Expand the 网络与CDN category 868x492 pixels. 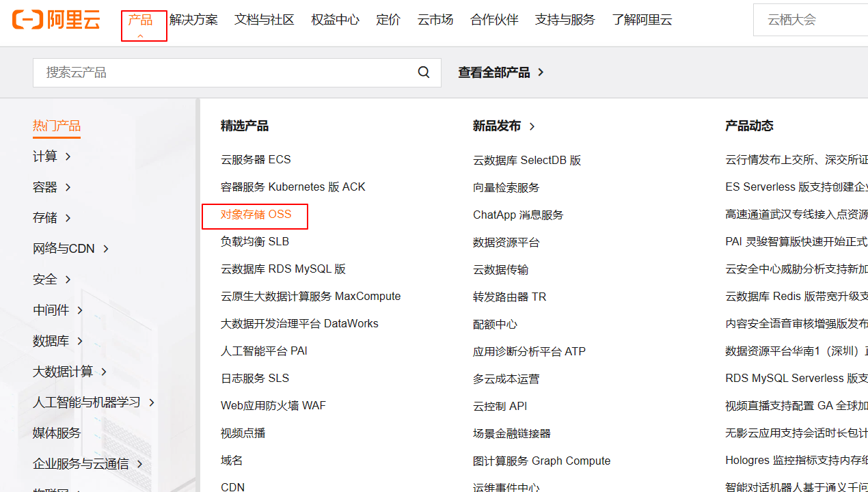pyautogui.click(x=70, y=249)
